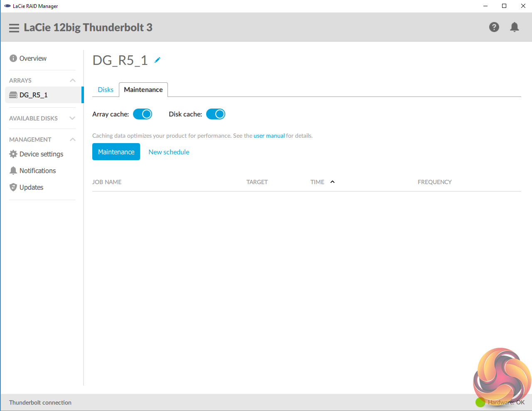Image resolution: width=532 pixels, height=411 pixels.
Task: Click the Device settings gear icon
Action: 13,154
